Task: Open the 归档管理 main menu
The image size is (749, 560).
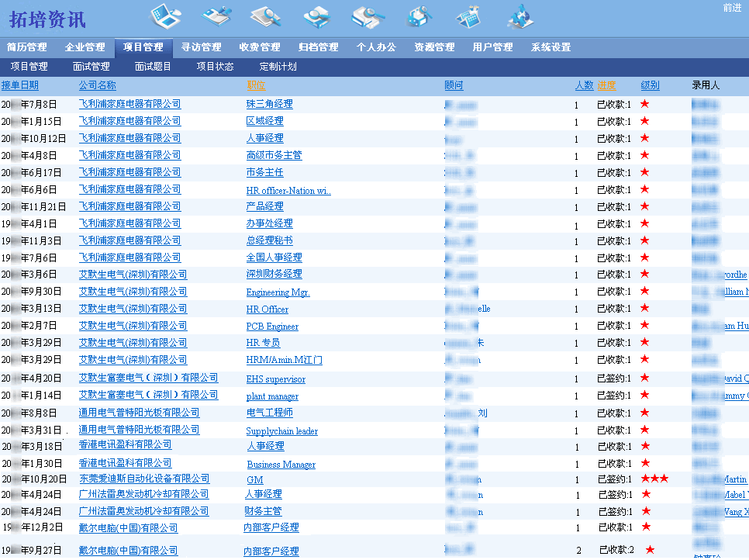Action: (318, 47)
